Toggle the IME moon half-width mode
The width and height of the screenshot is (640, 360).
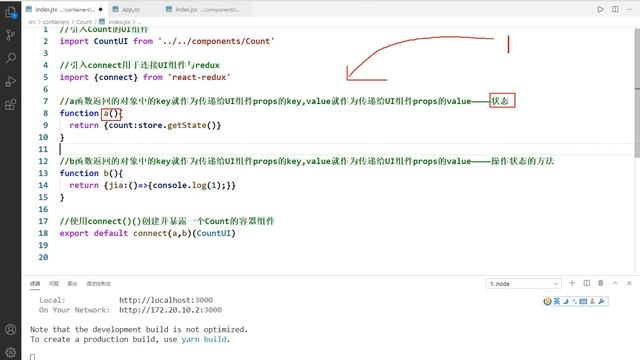pyautogui.click(x=566, y=301)
